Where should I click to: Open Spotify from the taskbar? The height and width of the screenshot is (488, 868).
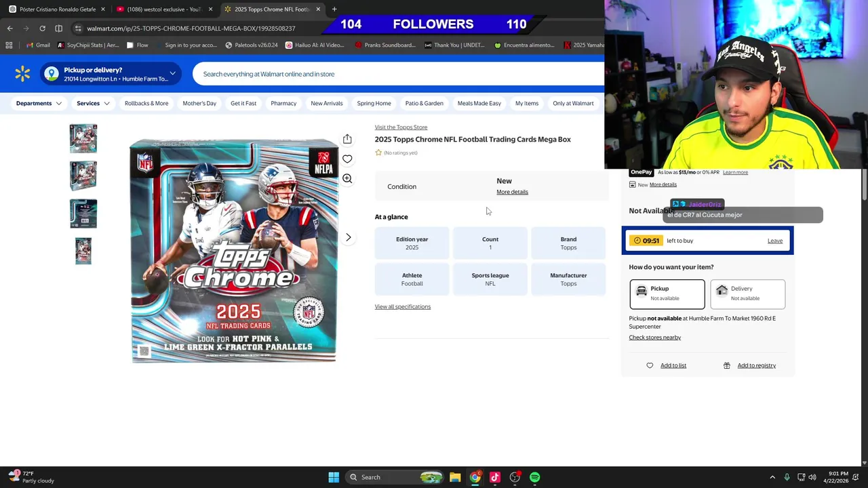click(534, 477)
